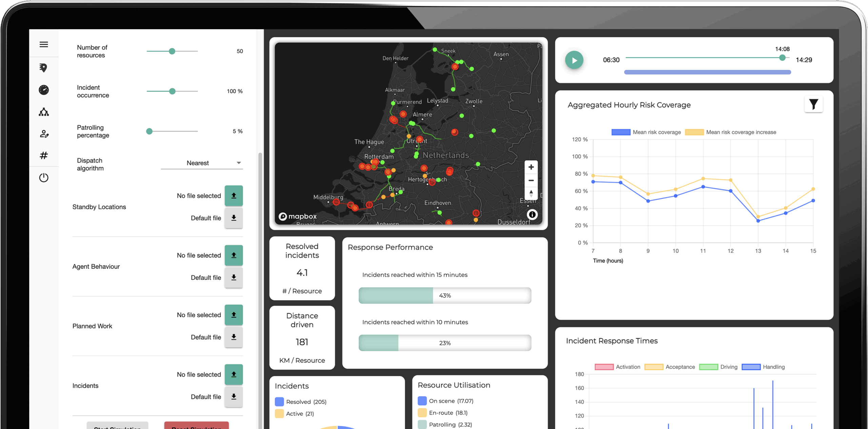Toggle Mean risk coverage increase legend series
Image resolution: width=868 pixels, height=429 pixels.
click(x=730, y=132)
